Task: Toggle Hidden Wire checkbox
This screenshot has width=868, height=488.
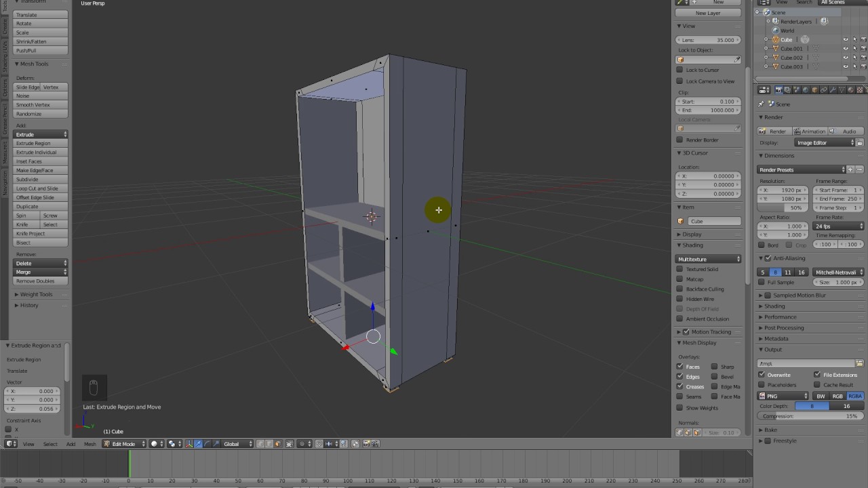Action: pyautogui.click(x=679, y=299)
